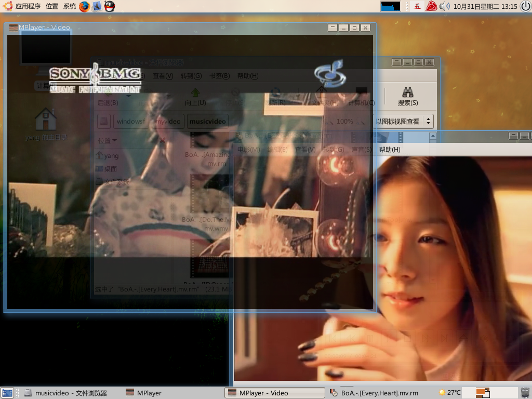Image resolution: width=532 pixels, height=399 pixels.
Task: Click 停止(S) stop icon in file browser
Action: (x=235, y=97)
